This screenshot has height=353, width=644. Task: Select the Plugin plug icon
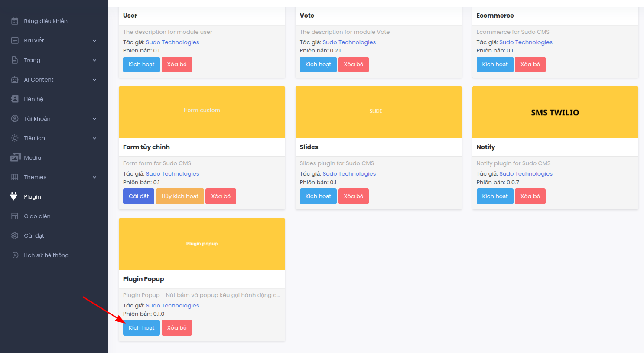(14, 196)
